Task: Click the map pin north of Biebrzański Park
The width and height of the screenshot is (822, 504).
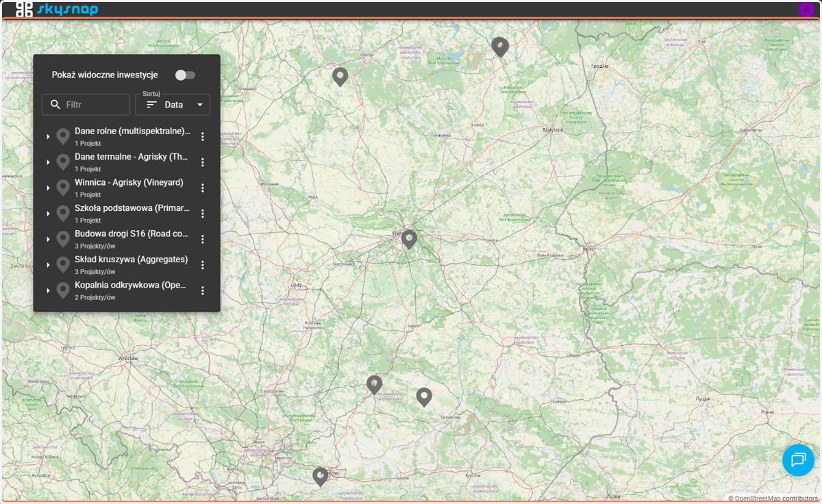Action: pyautogui.click(x=500, y=47)
